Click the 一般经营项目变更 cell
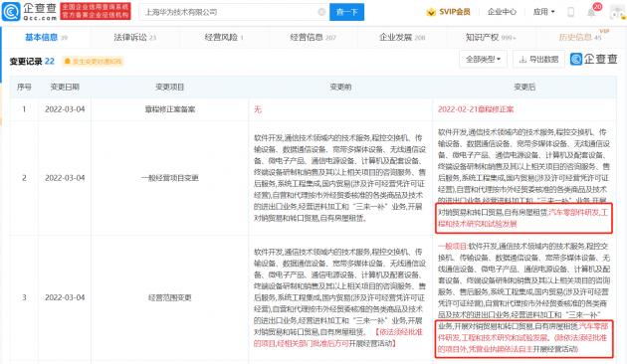The height and width of the screenshot is (364, 627). point(170,178)
